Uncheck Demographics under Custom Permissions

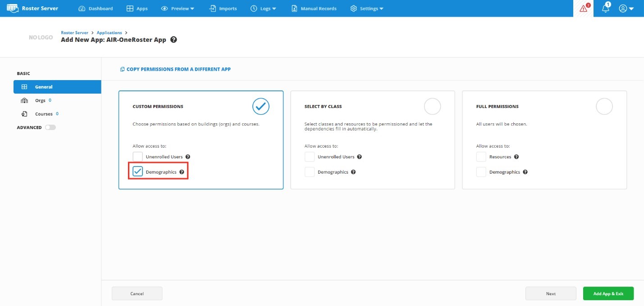tap(138, 172)
